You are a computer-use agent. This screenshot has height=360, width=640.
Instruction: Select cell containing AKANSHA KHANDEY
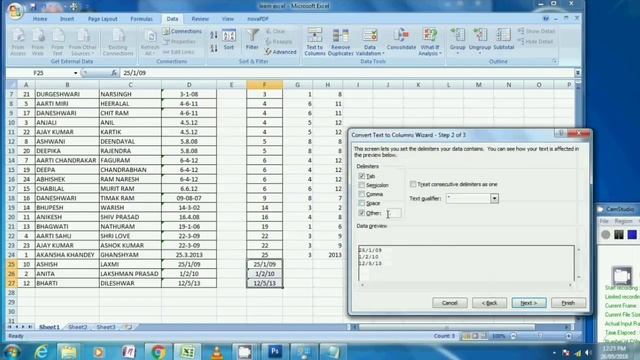[67, 255]
